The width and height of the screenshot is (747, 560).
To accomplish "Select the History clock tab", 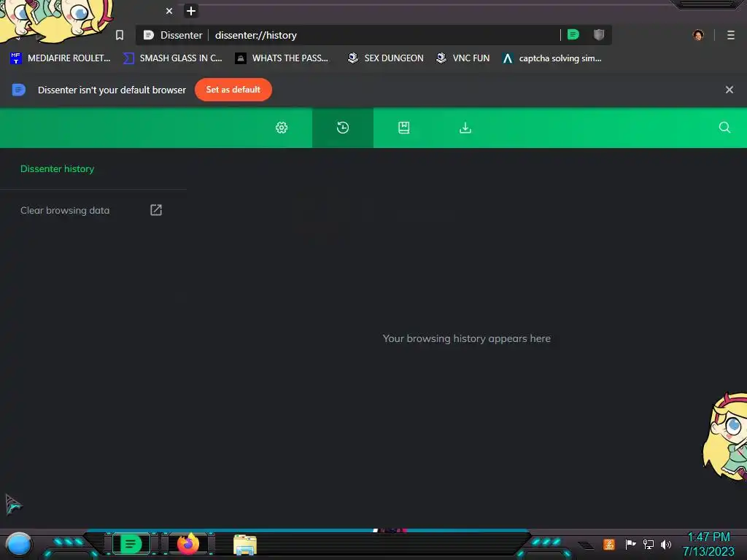I will pyautogui.click(x=343, y=128).
